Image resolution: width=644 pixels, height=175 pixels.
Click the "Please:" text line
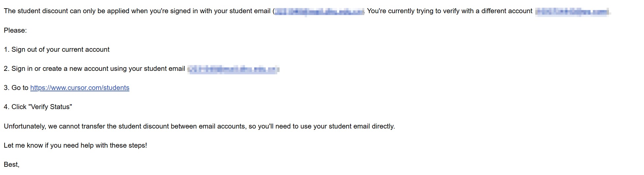tap(15, 30)
